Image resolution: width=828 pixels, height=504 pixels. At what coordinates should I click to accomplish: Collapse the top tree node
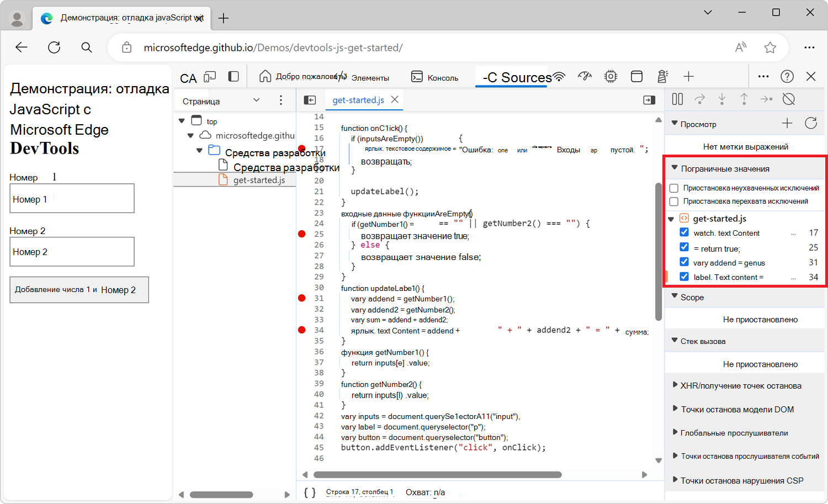(x=182, y=120)
